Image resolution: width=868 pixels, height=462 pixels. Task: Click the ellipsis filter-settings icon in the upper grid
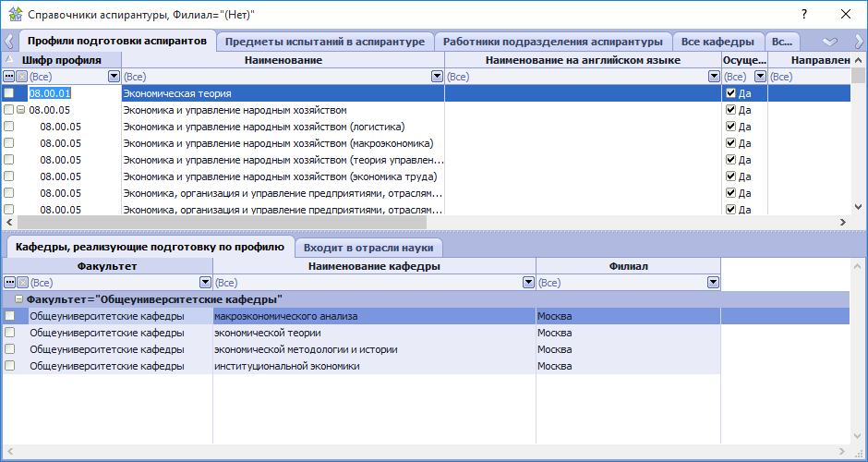[x=9, y=77]
